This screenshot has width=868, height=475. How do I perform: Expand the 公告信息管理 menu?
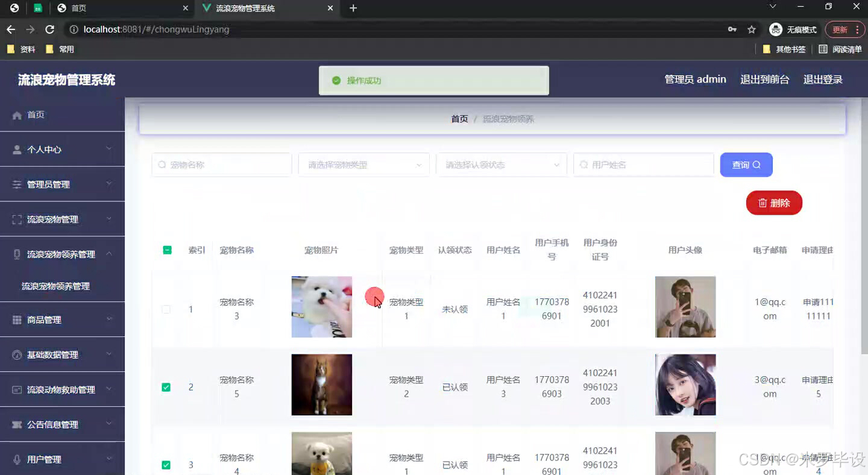pos(109,424)
